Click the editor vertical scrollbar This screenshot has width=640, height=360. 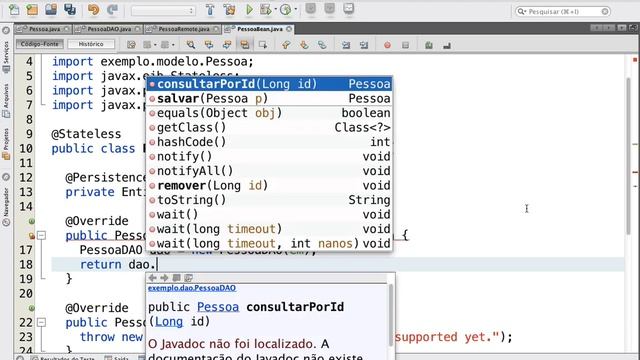coord(628,155)
